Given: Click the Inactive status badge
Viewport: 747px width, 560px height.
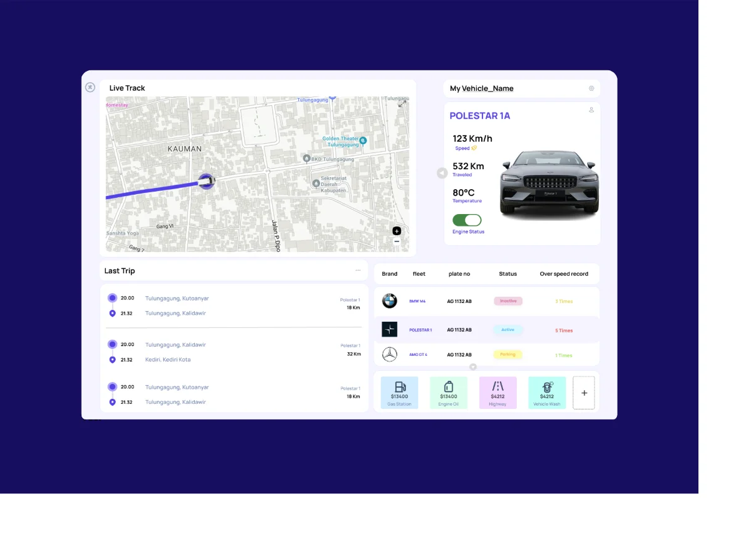Looking at the screenshot, I should [508, 301].
